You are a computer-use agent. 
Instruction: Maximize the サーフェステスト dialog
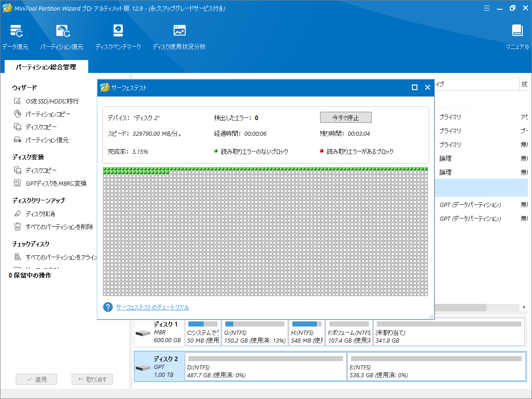coord(414,88)
